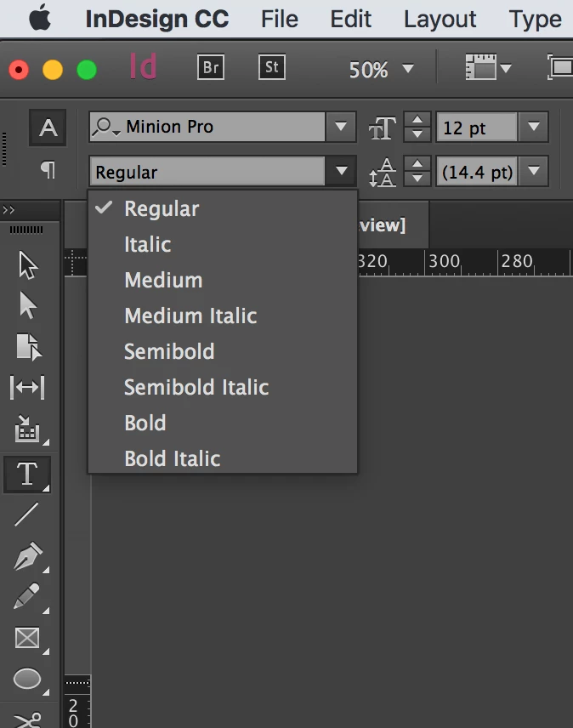Open the Edit menu
This screenshot has height=728, width=573.
(x=351, y=19)
